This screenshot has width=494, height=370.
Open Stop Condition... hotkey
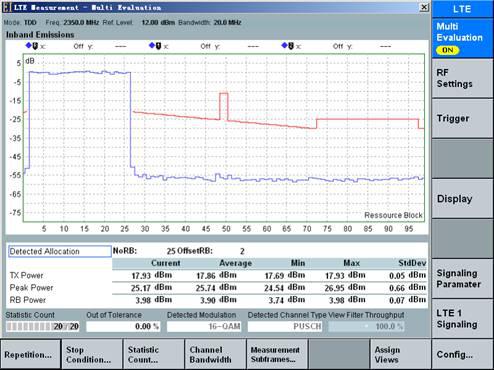[92, 354]
